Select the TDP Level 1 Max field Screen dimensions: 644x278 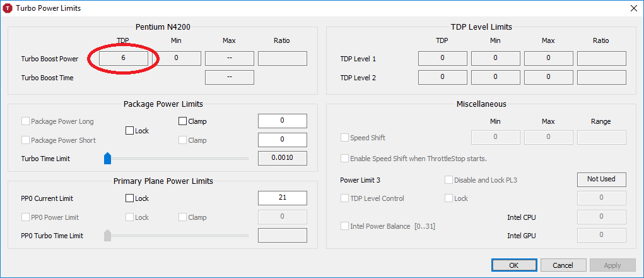point(549,59)
